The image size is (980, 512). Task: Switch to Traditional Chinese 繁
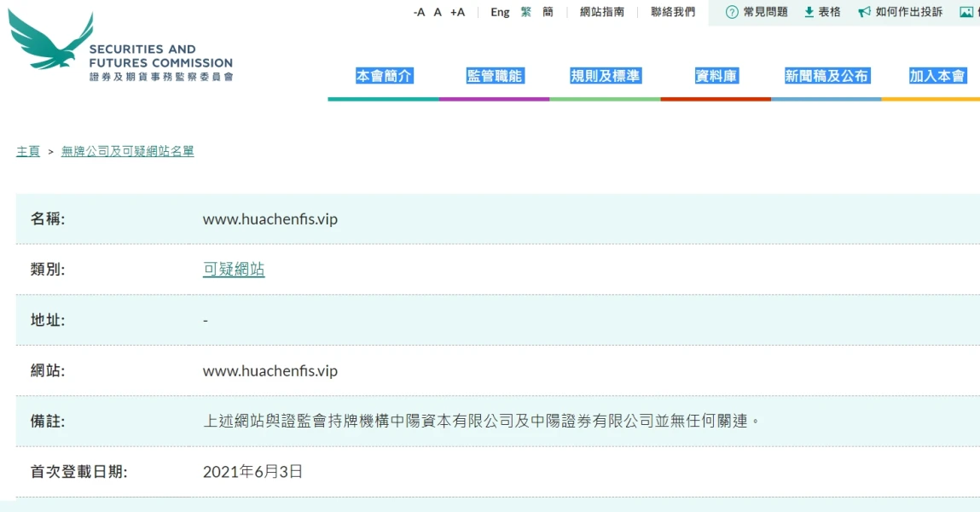(x=526, y=12)
